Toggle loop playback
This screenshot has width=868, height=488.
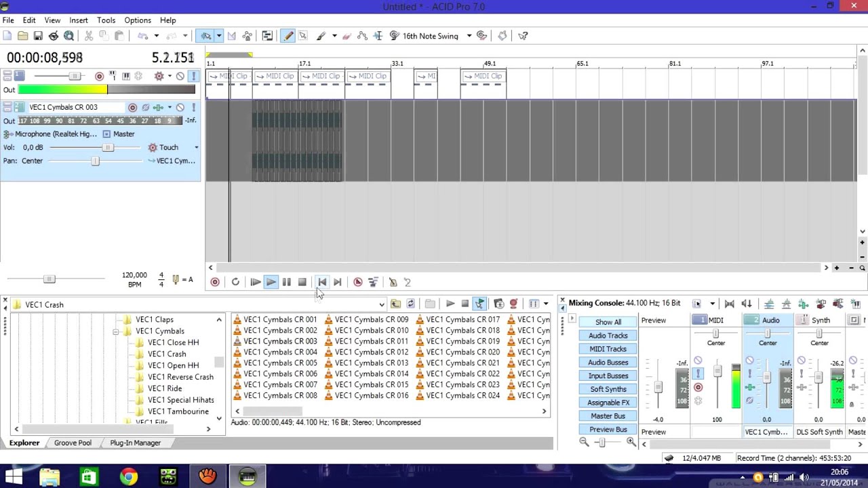click(235, 282)
